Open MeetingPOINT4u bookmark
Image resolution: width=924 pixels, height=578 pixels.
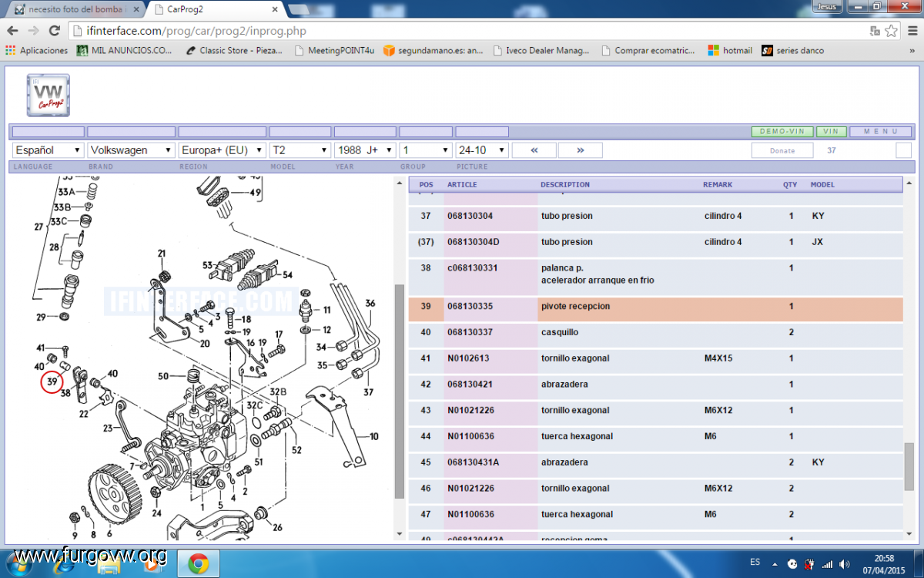tap(334, 51)
